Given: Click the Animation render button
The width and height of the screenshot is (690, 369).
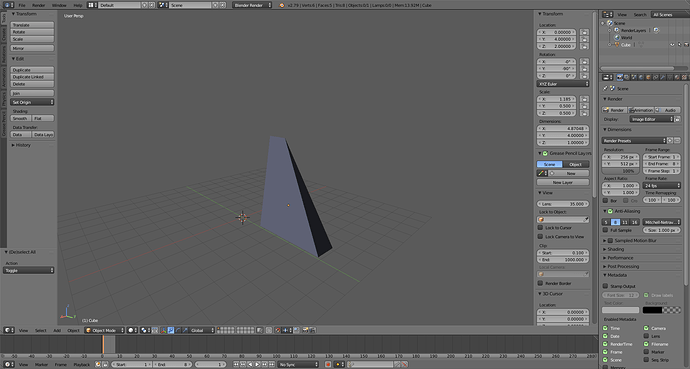Looking at the screenshot, I should [641, 110].
